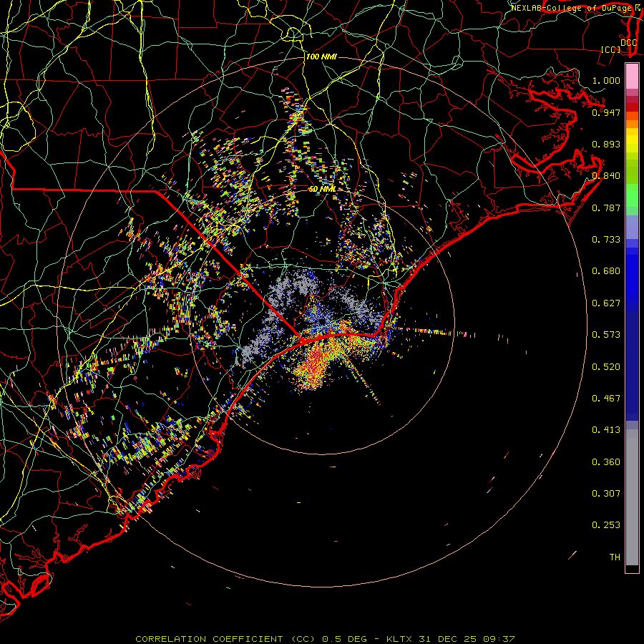Click the 0.840 legend value
This screenshot has width=644, height=644.
pos(606,176)
